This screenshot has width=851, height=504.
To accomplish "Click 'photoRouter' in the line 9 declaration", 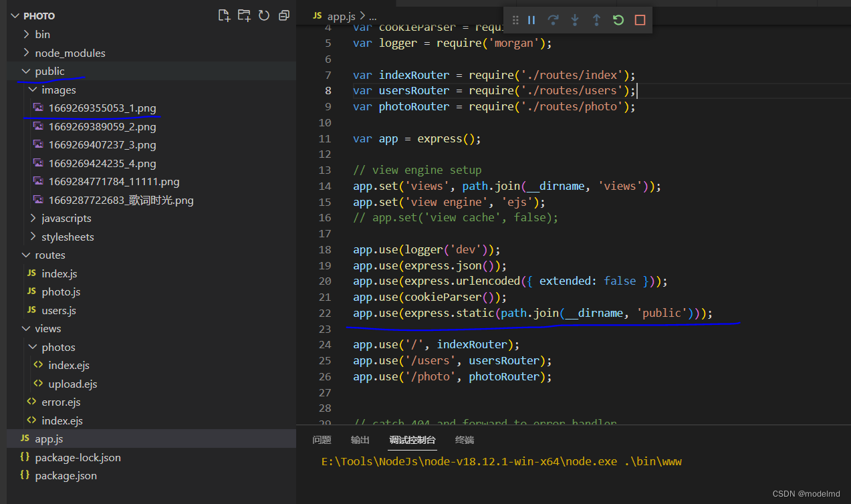I will [414, 106].
